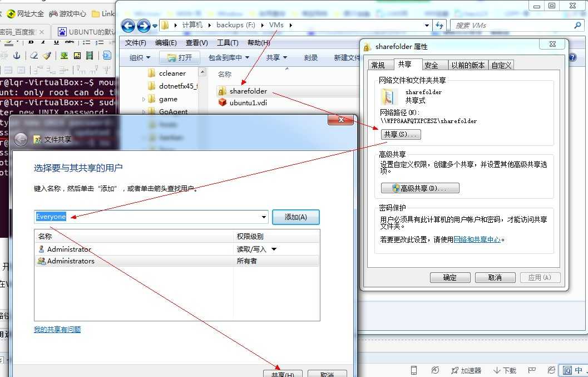
Task: Click the phone icon in browser status bar
Action: click(414, 370)
